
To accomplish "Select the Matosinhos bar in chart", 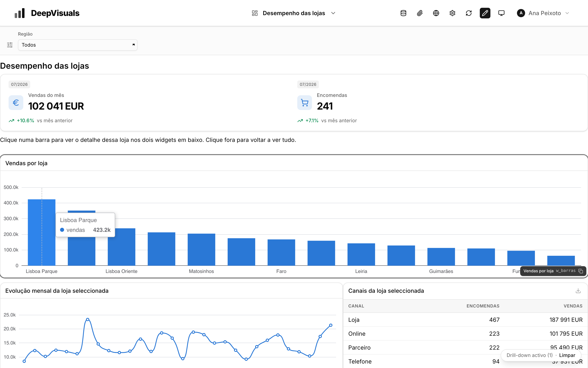I will [x=202, y=249].
